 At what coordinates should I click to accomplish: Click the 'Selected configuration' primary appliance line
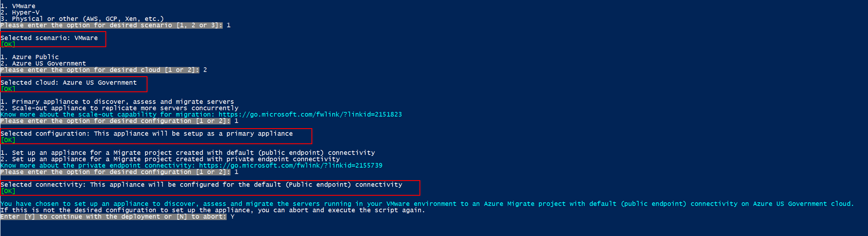(x=147, y=134)
